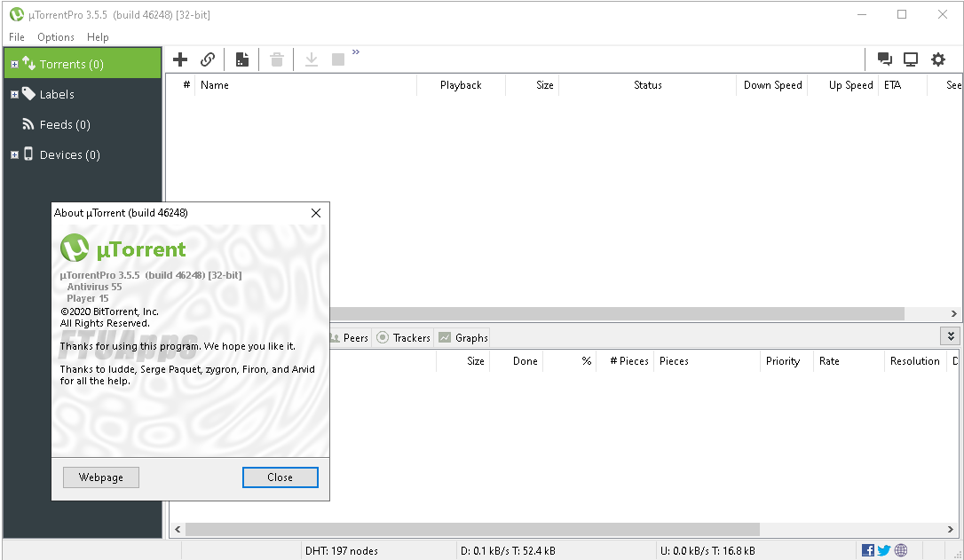Click files pane horizontal scrollbar thumb
This screenshot has width=964, height=560.
[473, 529]
